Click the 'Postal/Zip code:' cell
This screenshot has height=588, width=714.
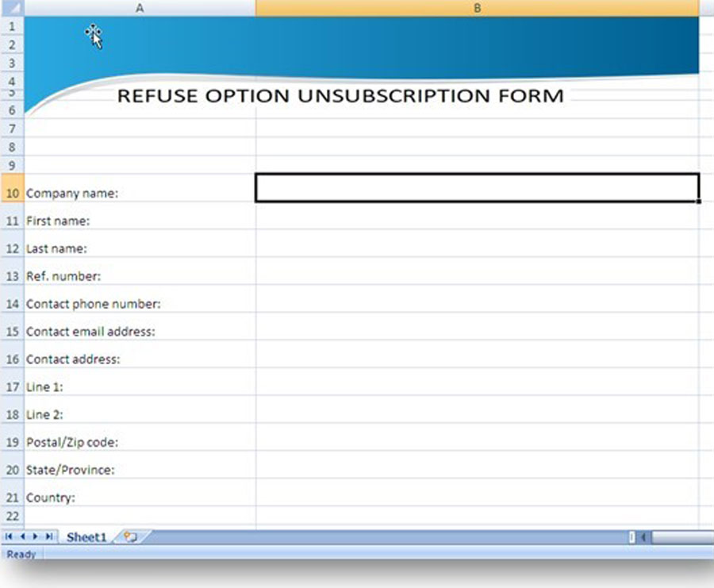pyautogui.click(x=140, y=437)
